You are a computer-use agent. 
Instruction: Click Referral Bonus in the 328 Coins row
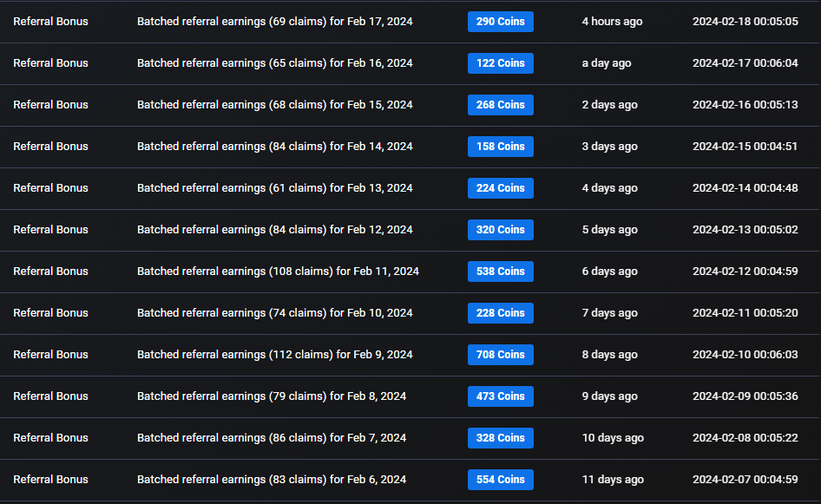(x=51, y=437)
